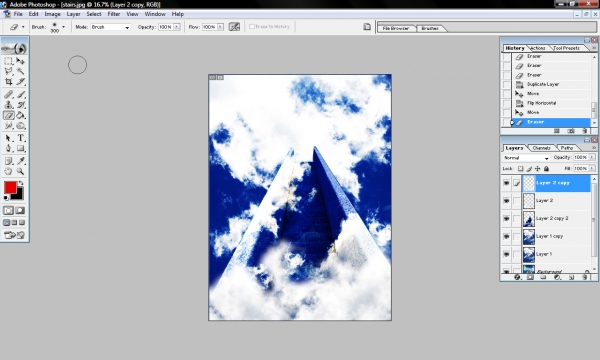Open the brush preset picker arrow
Image resolution: width=600 pixels, height=360 pixels.
(64, 27)
